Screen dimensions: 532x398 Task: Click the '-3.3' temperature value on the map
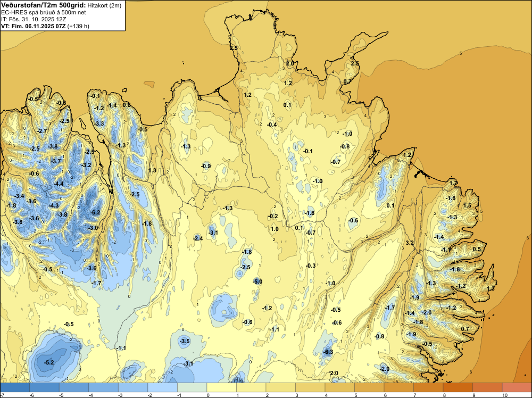(99, 123)
